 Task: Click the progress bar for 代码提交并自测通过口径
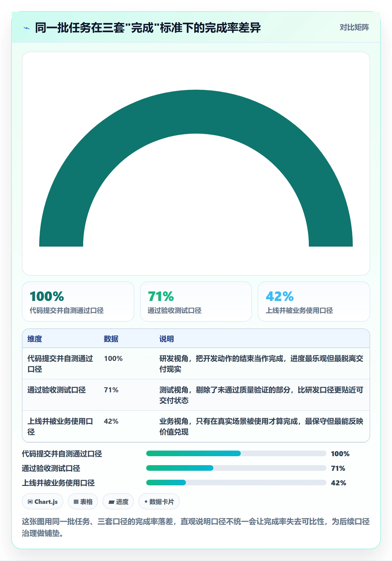[236, 453]
